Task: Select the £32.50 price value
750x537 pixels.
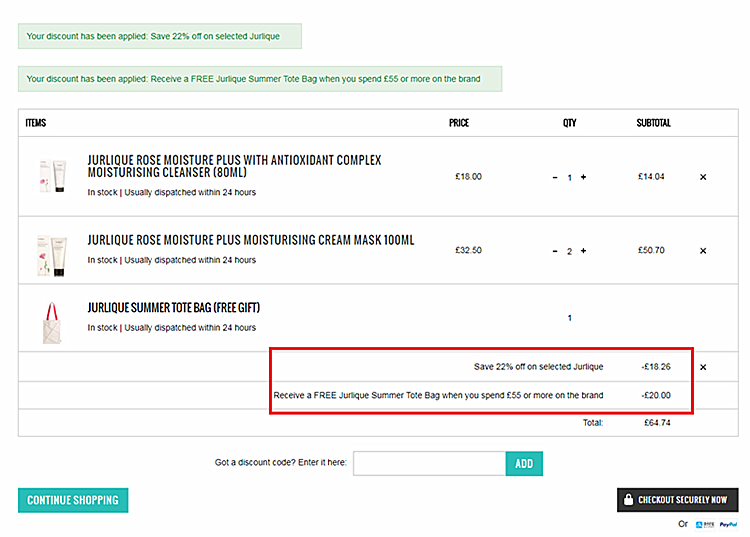Action: point(468,250)
